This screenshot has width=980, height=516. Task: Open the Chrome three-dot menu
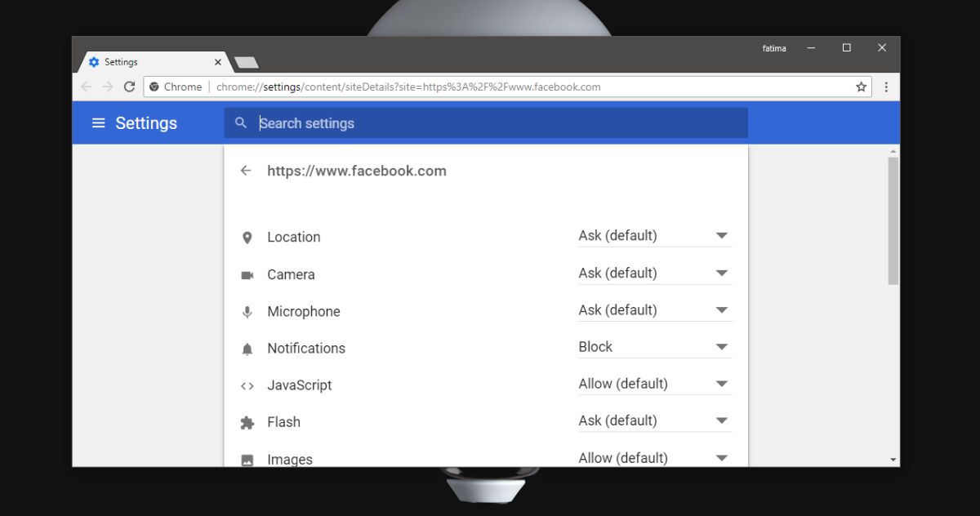[886, 87]
